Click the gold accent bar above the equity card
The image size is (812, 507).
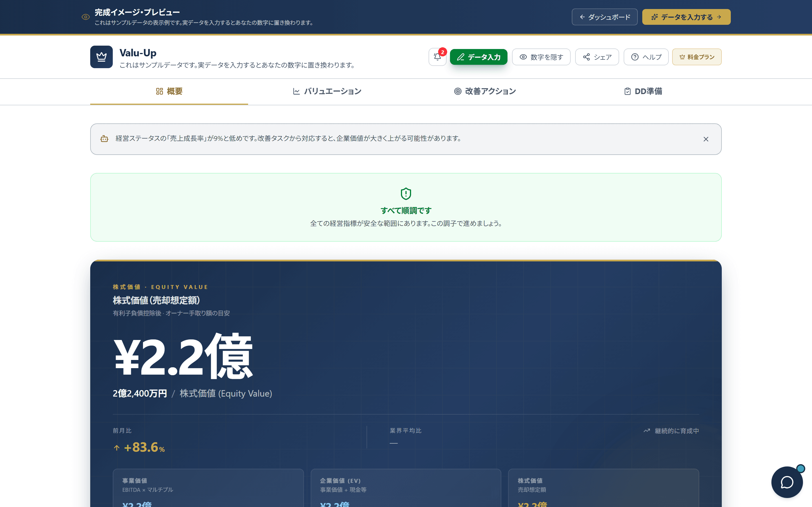tap(406, 261)
